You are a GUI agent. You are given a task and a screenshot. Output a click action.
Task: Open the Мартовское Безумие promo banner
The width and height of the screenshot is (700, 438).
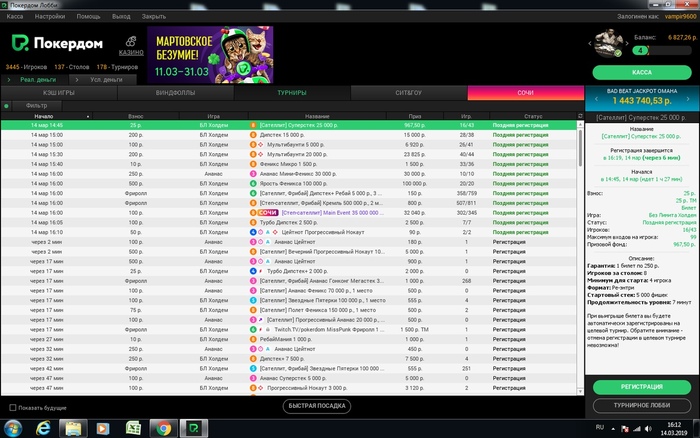click(x=210, y=54)
